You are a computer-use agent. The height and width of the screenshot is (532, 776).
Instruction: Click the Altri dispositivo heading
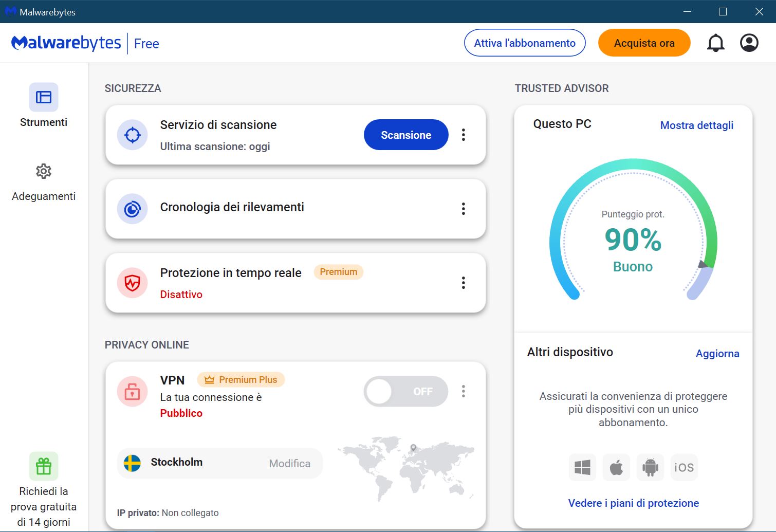(570, 352)
